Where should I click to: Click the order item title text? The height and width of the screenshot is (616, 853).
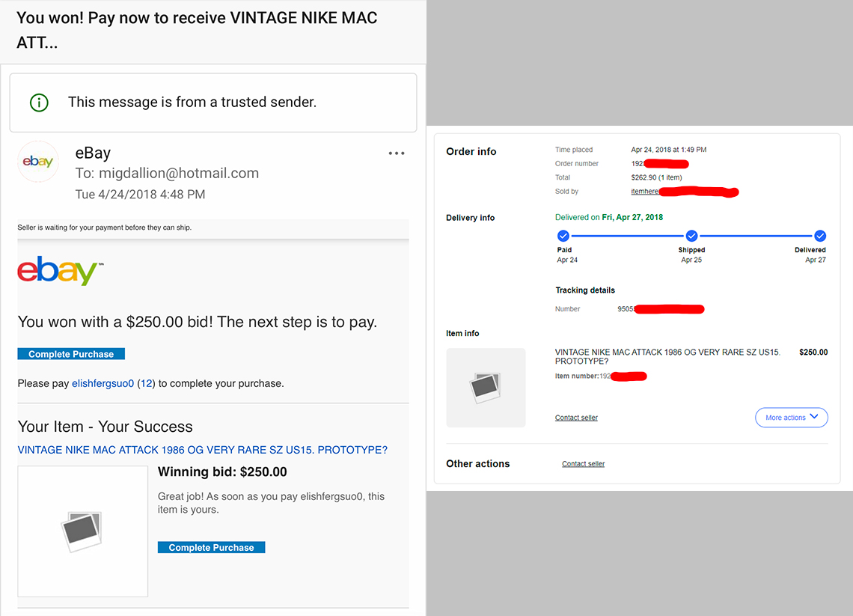pyautogui.click(x=667, y=356)
